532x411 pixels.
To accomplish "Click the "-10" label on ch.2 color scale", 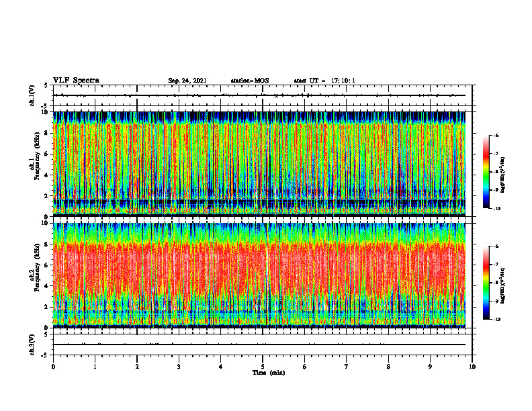I will [496, 320].
